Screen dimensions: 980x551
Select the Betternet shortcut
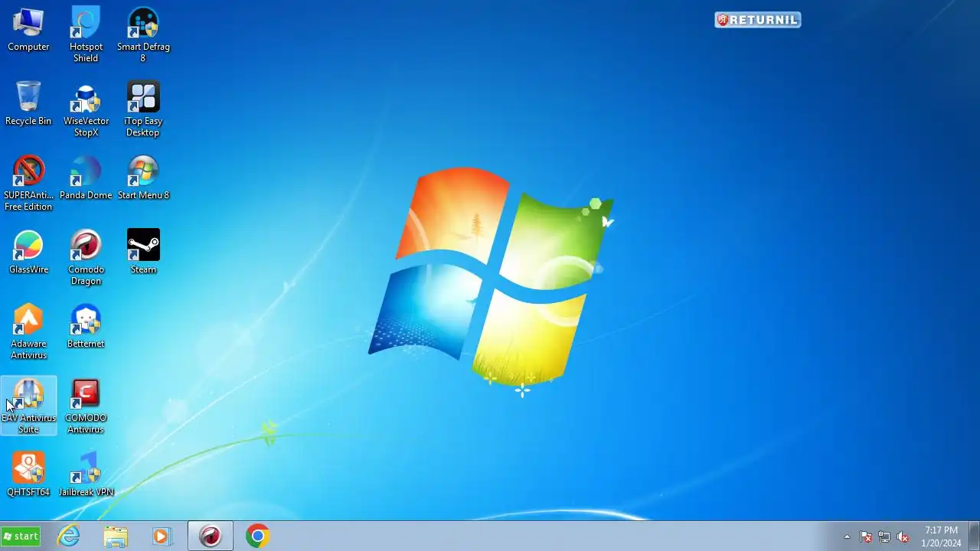(86, 327)
